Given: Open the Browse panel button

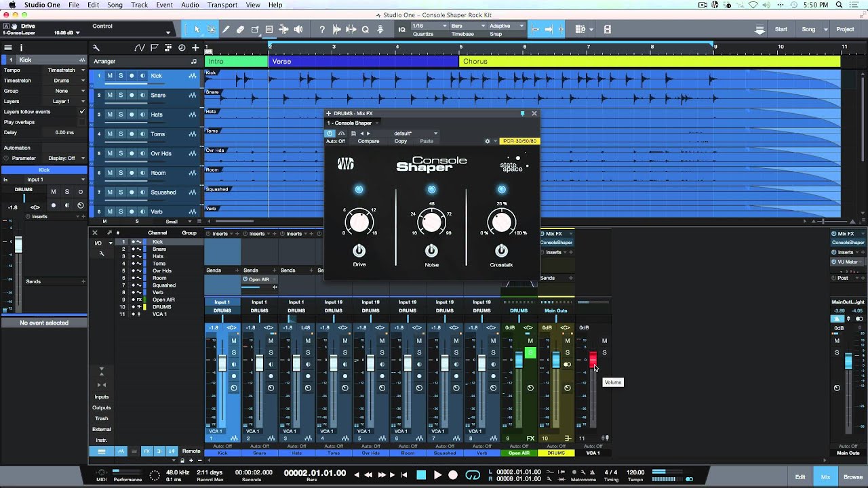Looking at the screenshot, I should coord(853,477).
